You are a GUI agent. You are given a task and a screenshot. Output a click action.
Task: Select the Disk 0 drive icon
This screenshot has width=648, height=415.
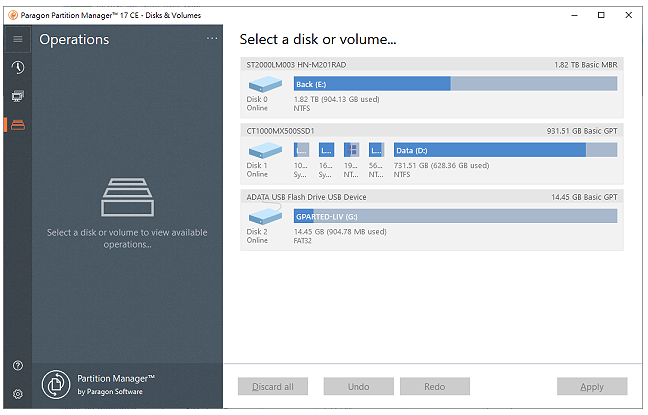265,84
